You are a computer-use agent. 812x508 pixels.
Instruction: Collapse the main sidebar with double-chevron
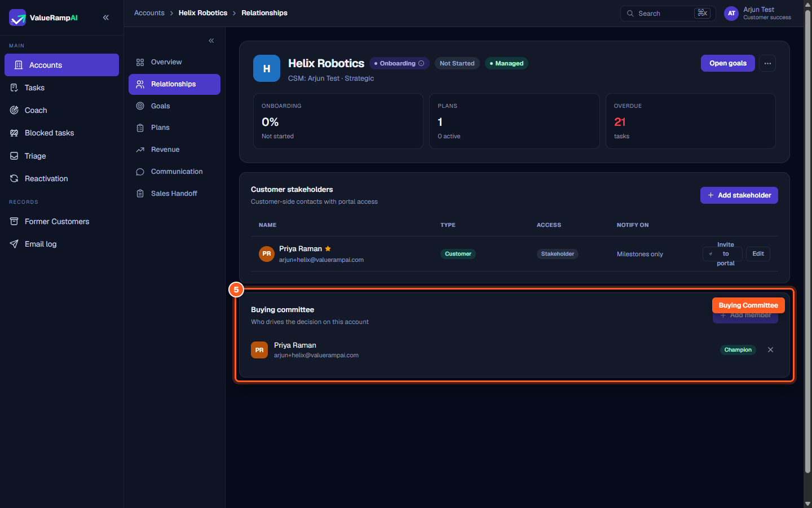(x=106, y=17)
